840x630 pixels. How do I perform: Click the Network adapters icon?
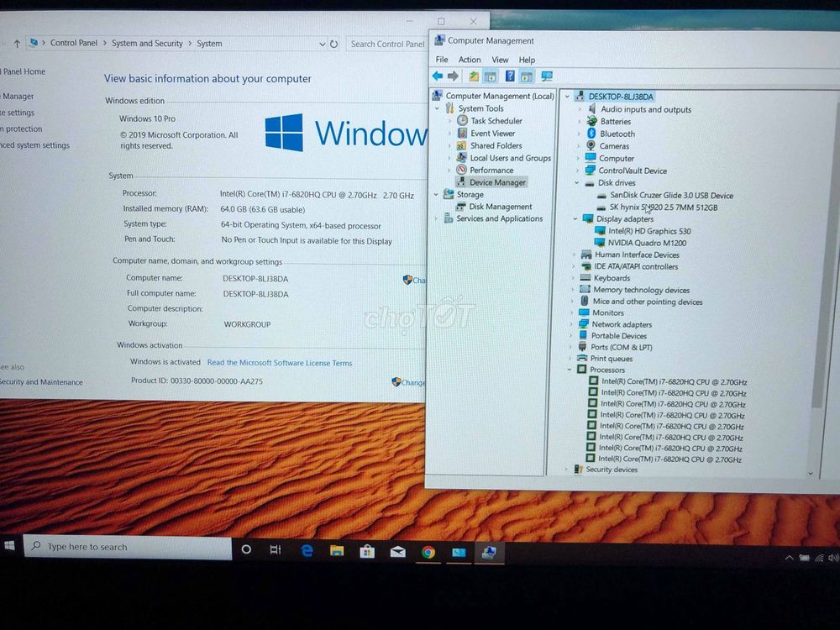(584, 324)
